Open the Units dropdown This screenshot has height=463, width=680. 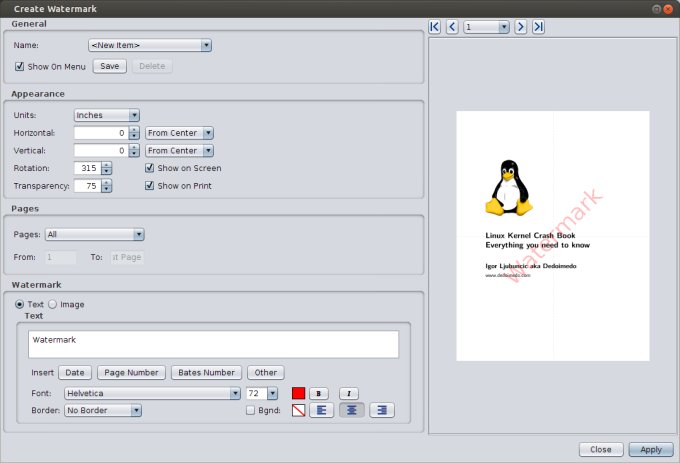click(106, 115)
